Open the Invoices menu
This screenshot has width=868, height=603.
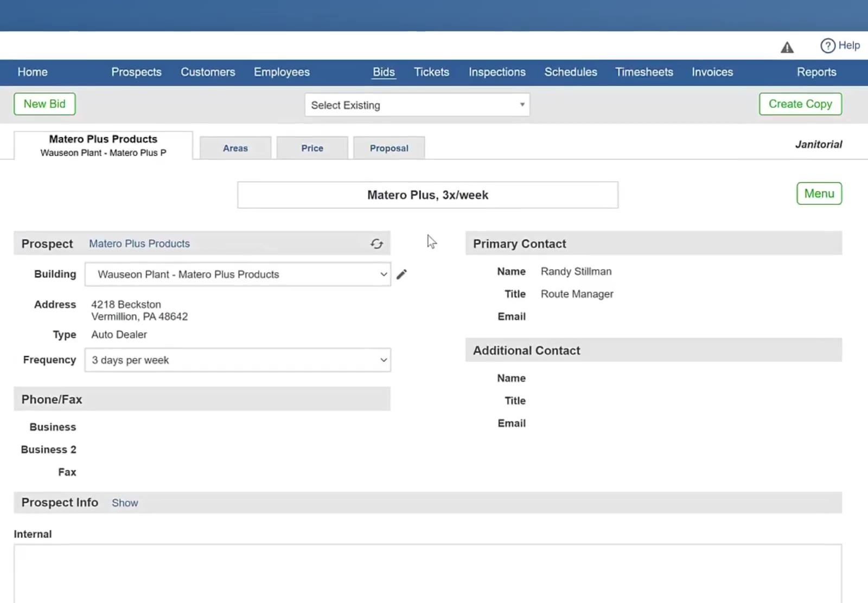pyautogui.click(x=712, y=72)
